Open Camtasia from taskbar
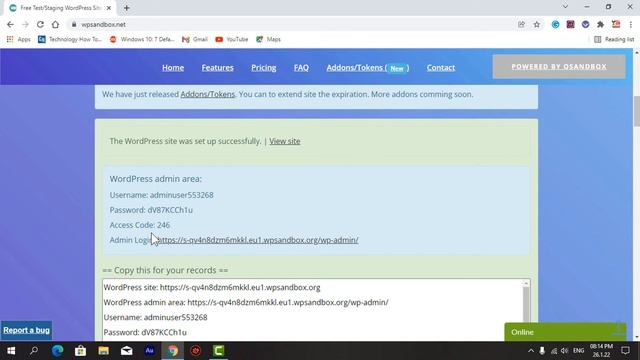640x360 pixels. tap(219, 351)
